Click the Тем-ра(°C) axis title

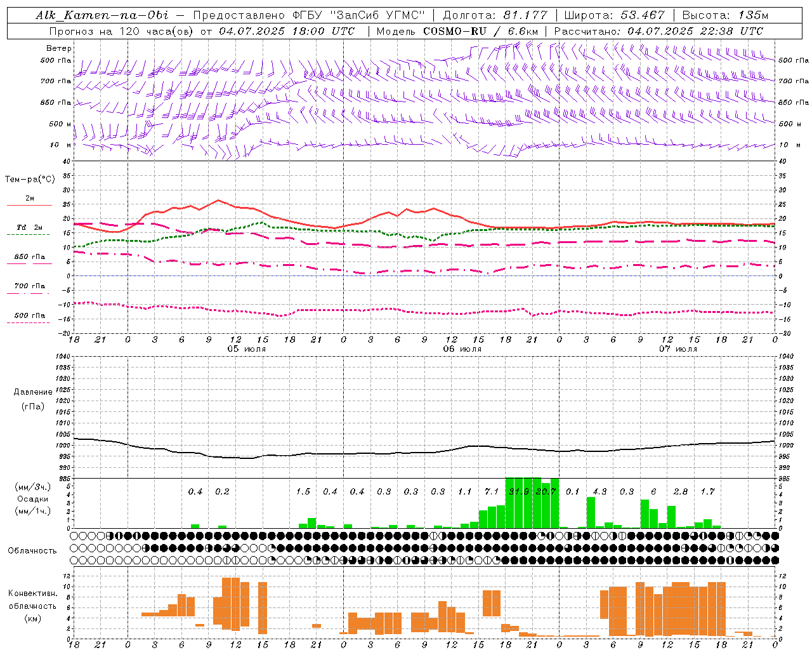(30, 180)
